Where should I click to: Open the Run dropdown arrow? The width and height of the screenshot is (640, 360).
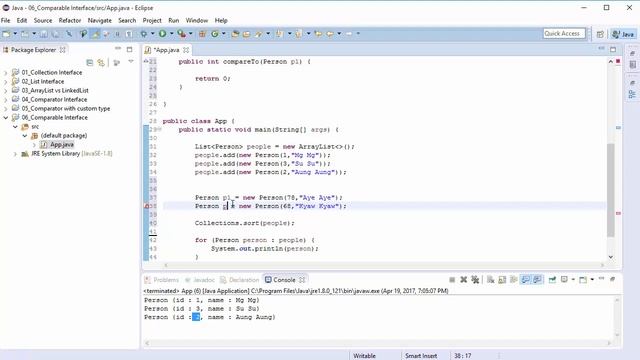171,34
